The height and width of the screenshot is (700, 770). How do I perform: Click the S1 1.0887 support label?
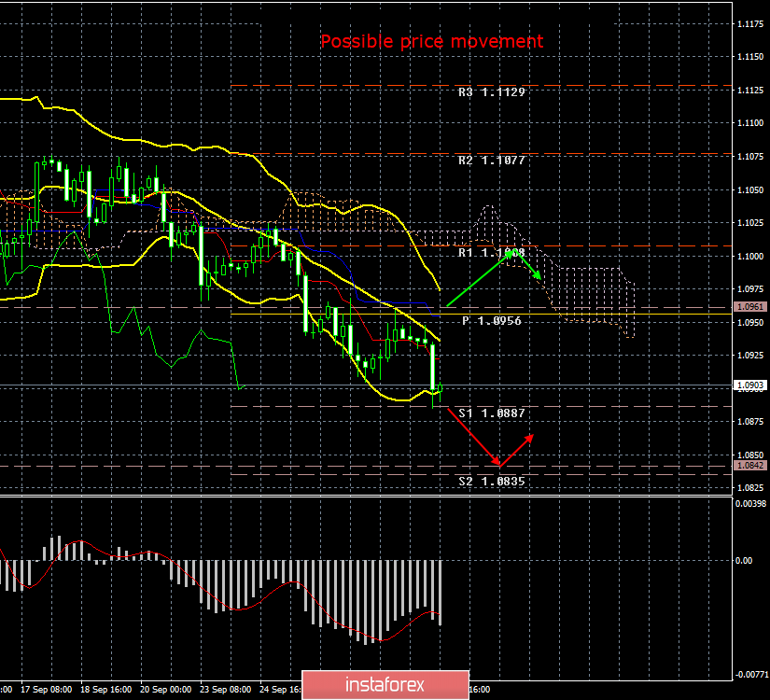492,413
